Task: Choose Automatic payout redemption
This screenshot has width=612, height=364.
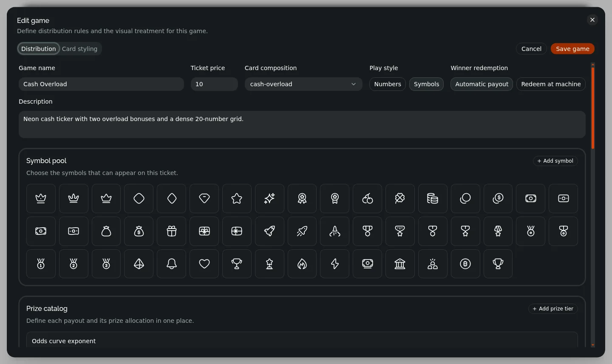Action: (x=482, y=84)
